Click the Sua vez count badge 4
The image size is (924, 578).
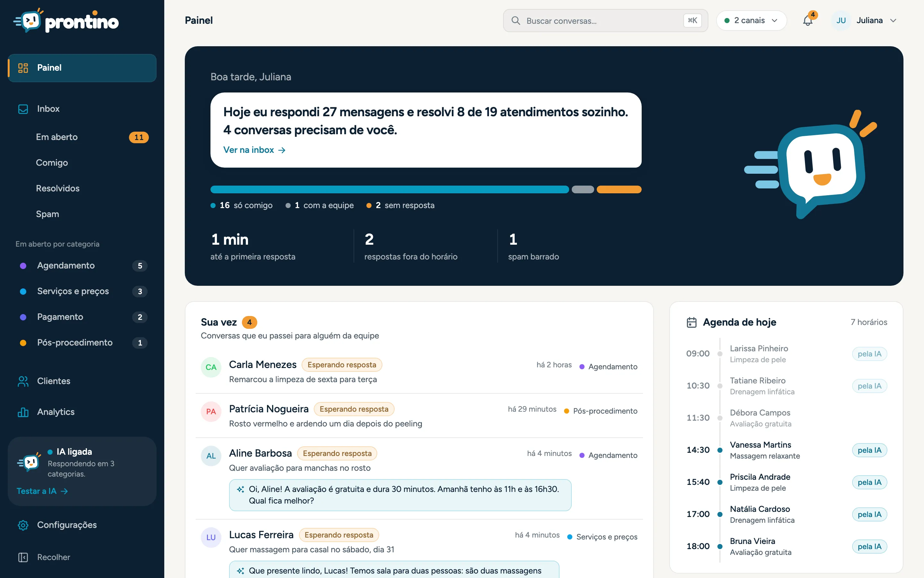[249, 322]
